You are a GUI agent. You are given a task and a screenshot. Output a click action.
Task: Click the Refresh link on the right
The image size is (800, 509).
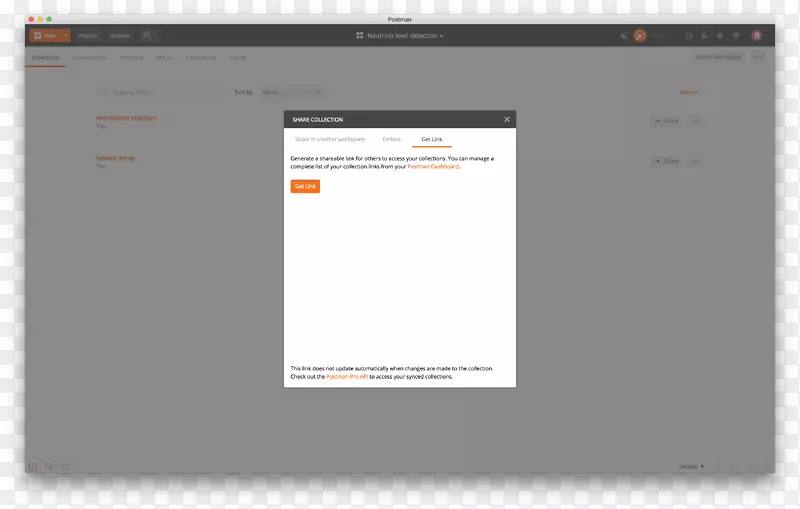tap(689, 92)
